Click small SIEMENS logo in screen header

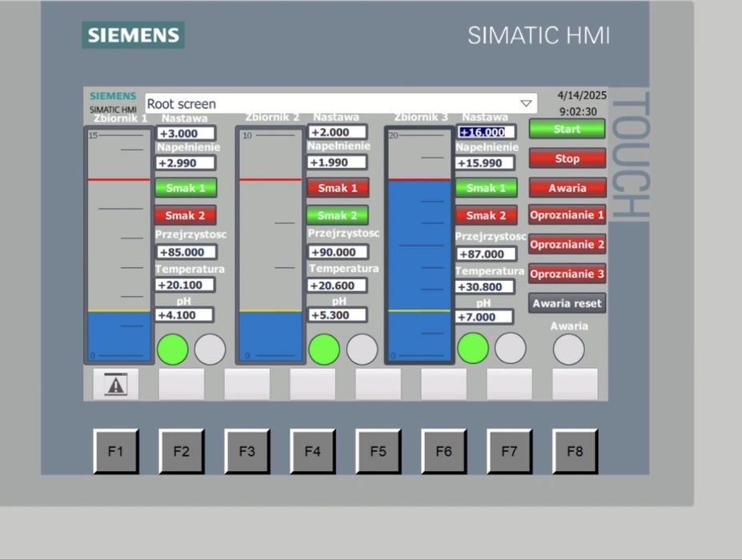[x=113, y=96]
